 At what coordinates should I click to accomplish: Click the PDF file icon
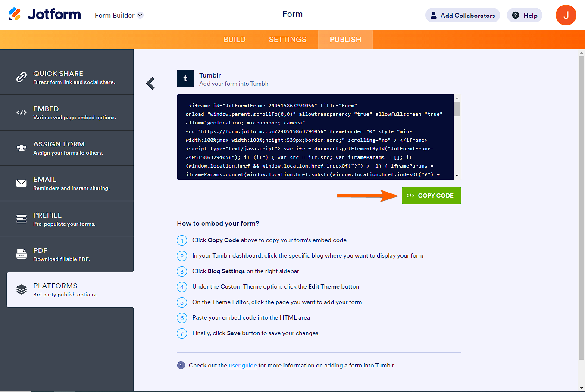click(22, 254)
